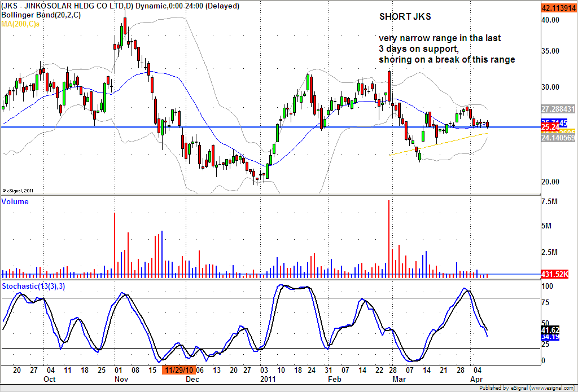This screenshot has height=392, width=578.
Task: Select the Bollinger Band(20,2,C) study label
Action: tap(41, 15)
